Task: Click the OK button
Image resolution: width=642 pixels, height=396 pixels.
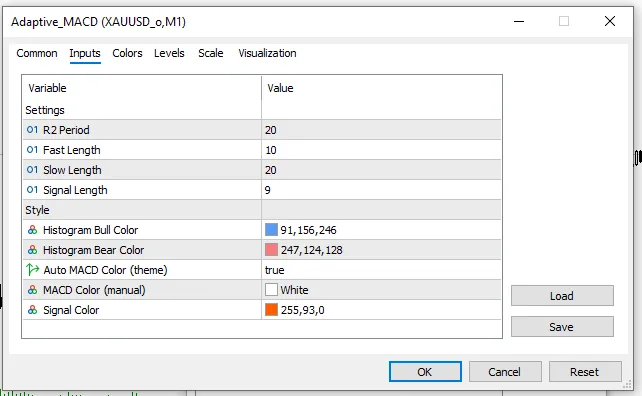Action: pyautogui.click(x=425, y=371)
